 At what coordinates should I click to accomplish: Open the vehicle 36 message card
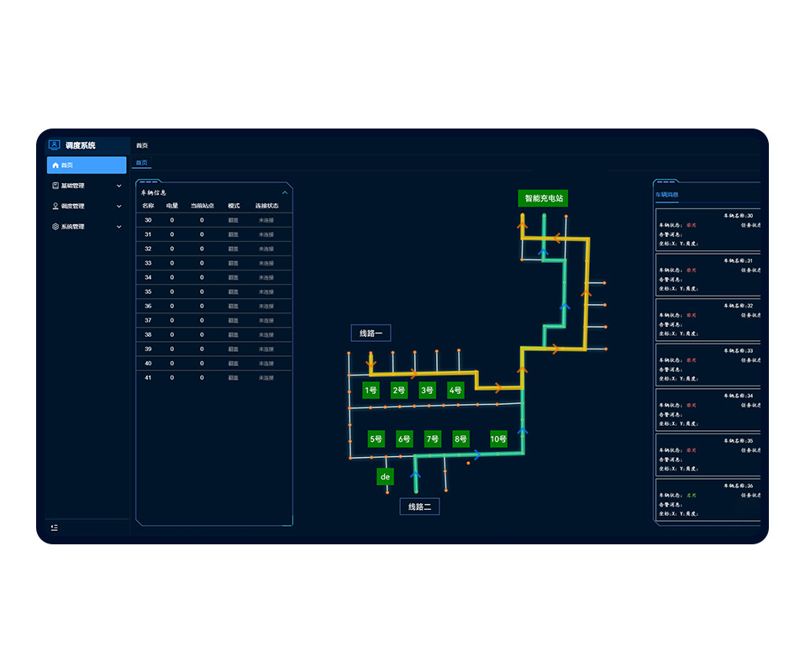(708, 500)
